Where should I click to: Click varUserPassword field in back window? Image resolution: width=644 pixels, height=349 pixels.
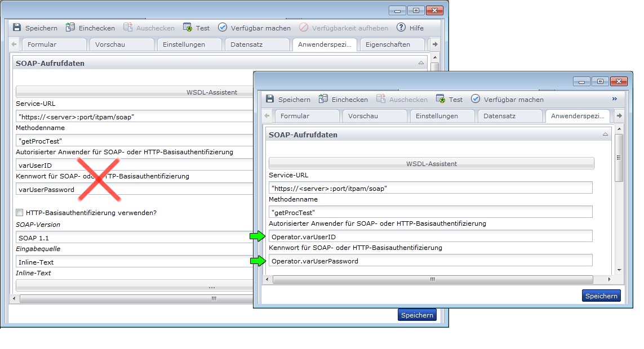coord(134,190)
